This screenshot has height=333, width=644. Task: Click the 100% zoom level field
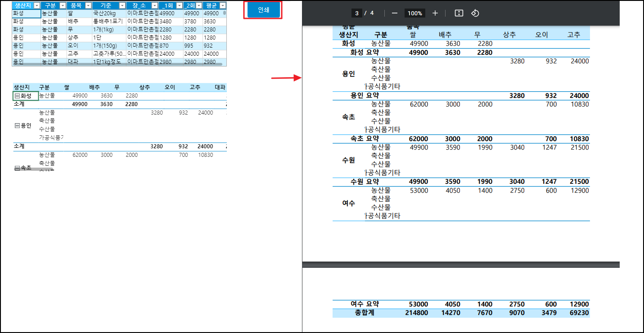coord(414,13)
